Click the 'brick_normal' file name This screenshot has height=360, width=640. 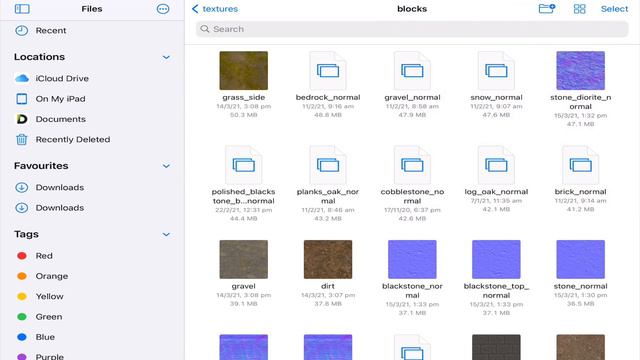pos(580,191)
